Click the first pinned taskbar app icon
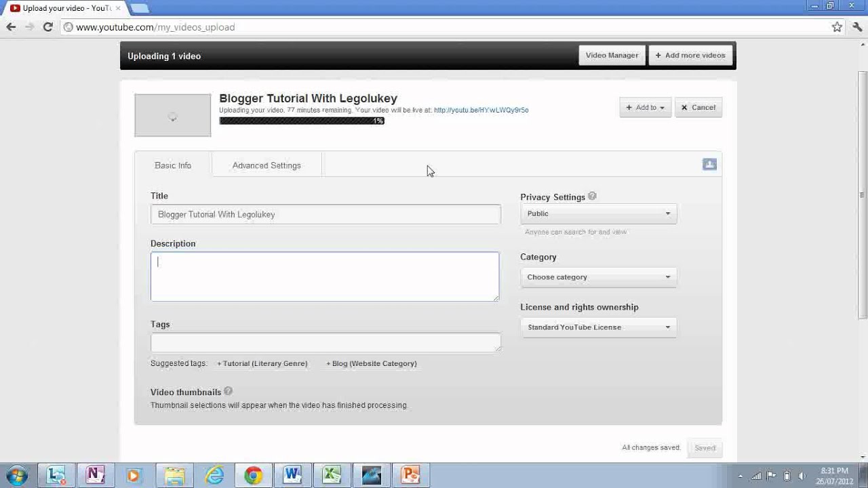 56,475
